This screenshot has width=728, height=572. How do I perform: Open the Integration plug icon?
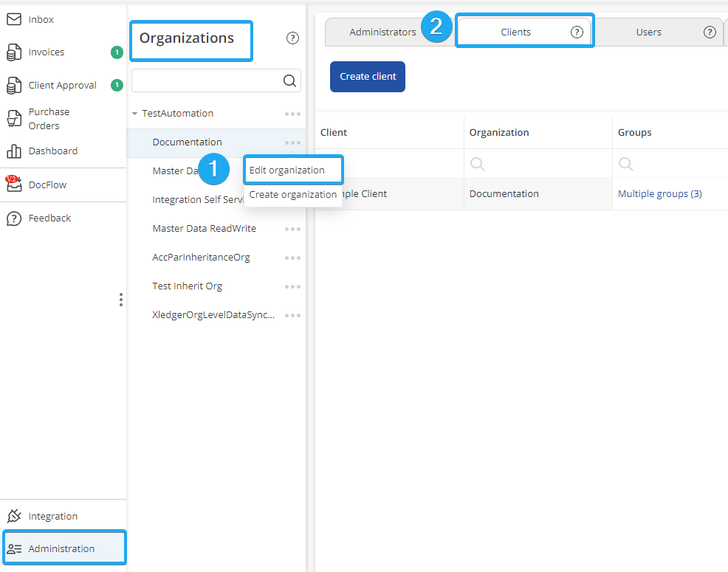coord(14,517)
